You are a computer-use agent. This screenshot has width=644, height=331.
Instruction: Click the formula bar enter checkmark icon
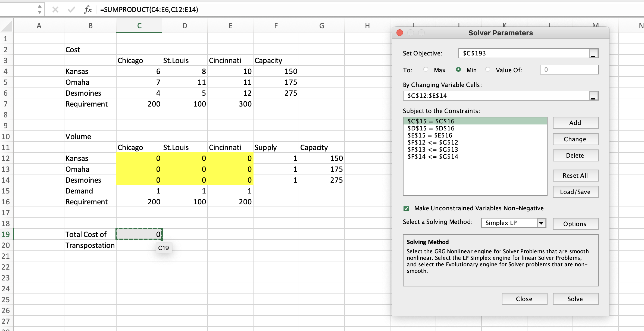[71, 10]
